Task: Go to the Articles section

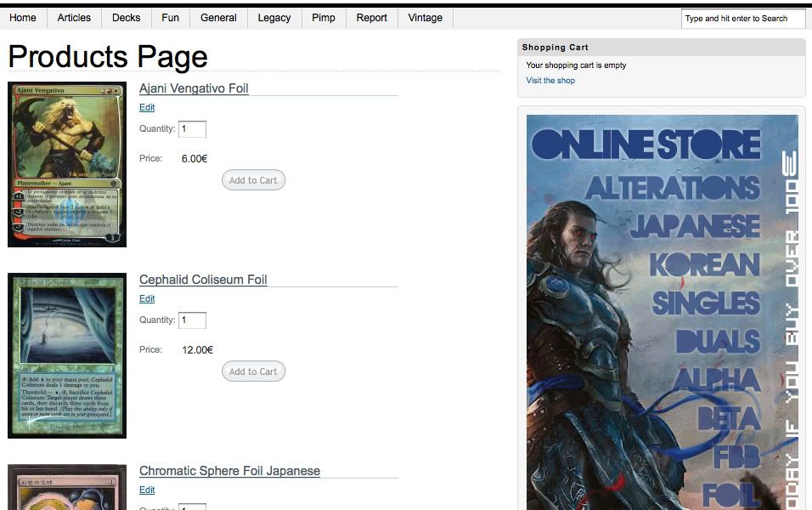Action: coord(74,18)
